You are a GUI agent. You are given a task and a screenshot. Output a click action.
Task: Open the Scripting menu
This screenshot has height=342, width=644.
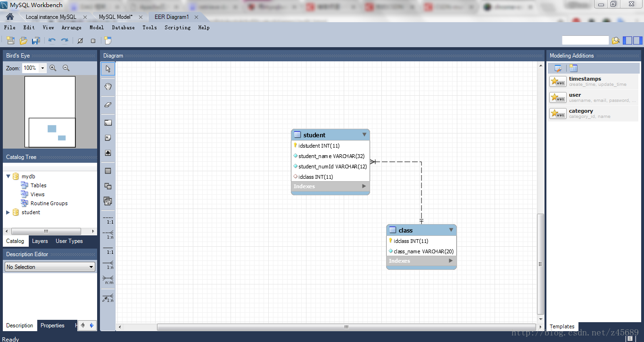point(178,27)
